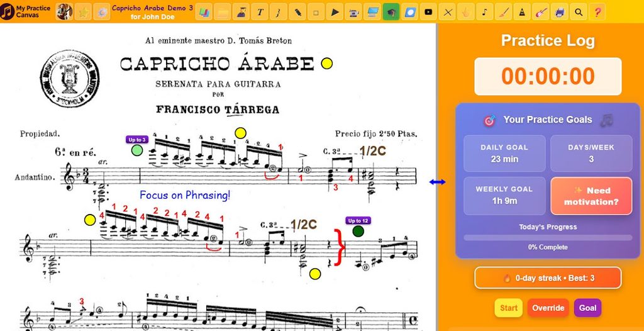Click the Need motivation? button
Image resolution: width=644 pixels, height=331 pixels.
591,196
